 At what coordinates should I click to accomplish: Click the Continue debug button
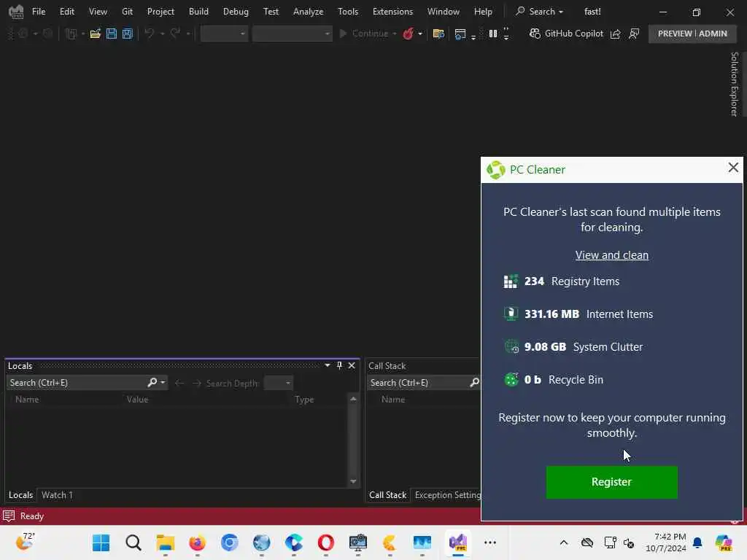coord(364,34)
